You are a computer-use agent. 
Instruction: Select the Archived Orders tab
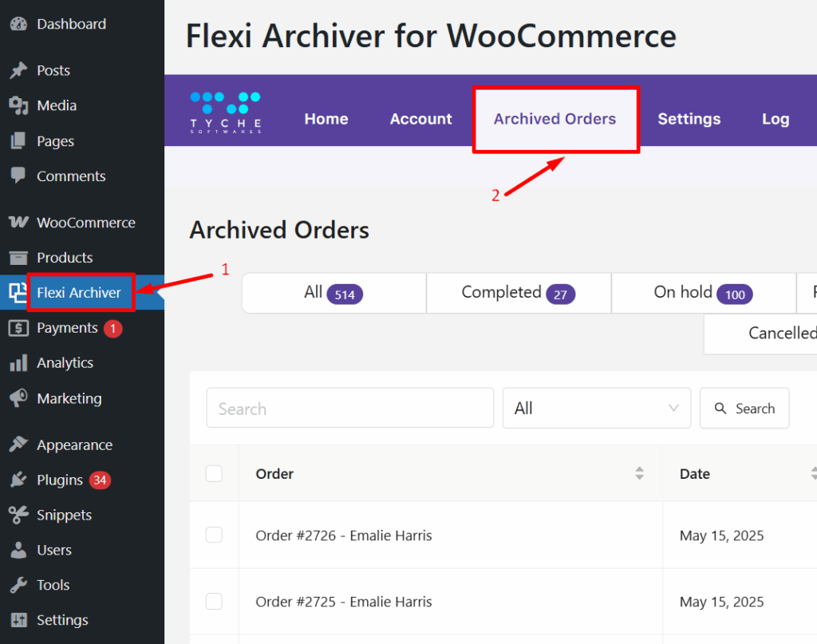point(555,119)
